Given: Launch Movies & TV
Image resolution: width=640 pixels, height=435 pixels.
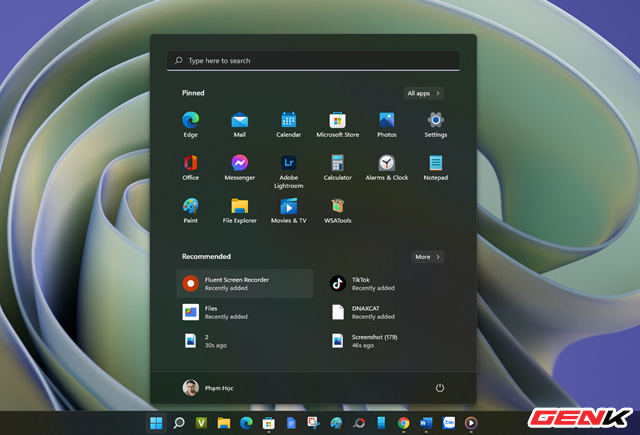Looking at the screenshot, I should click(x=289, y=211).
